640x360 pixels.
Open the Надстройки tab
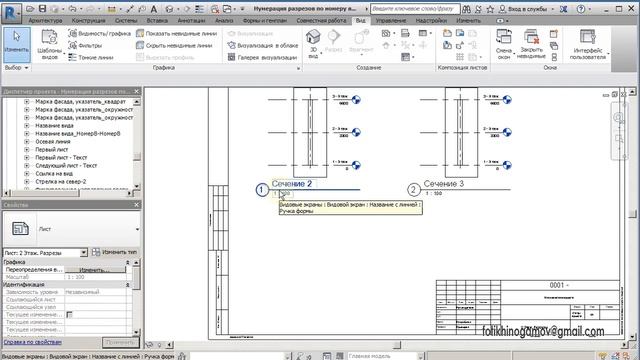coord(431,20)
